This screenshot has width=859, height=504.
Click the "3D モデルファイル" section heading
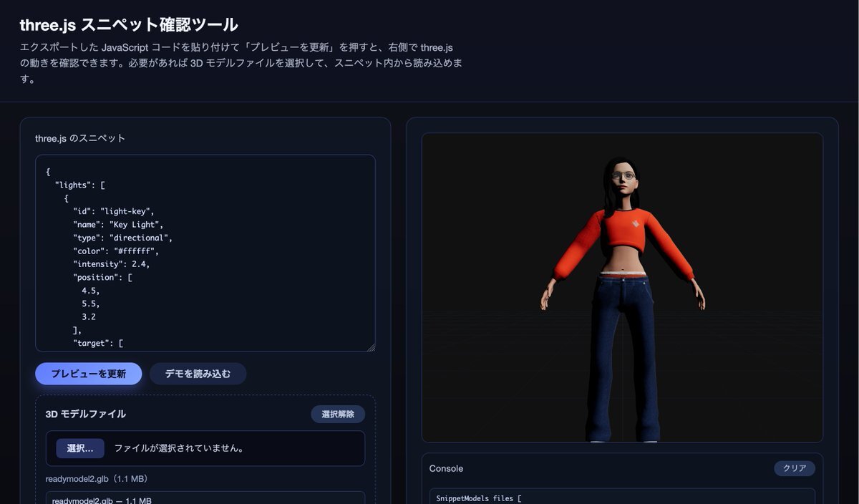86,415
